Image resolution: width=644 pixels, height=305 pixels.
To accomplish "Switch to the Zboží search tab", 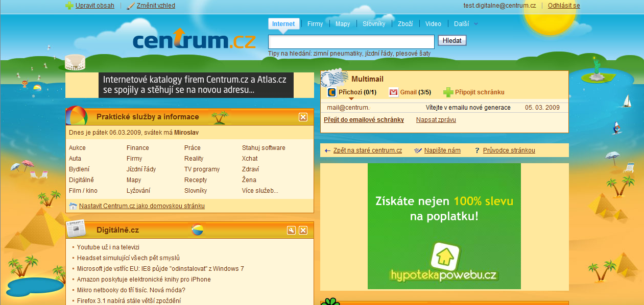I will click(406, 24).
